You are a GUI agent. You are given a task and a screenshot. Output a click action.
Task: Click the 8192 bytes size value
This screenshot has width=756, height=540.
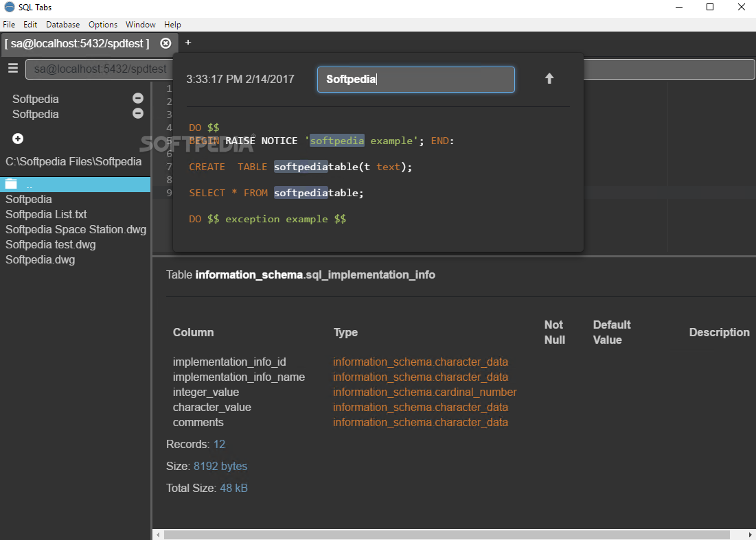[x=220, y=467]
